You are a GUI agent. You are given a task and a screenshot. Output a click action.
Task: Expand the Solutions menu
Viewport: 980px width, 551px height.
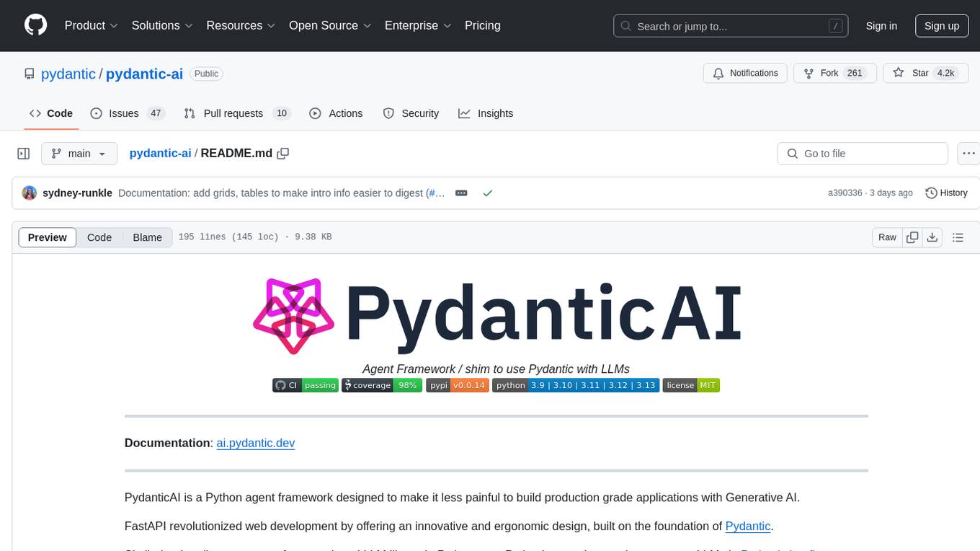click(163, 25)
